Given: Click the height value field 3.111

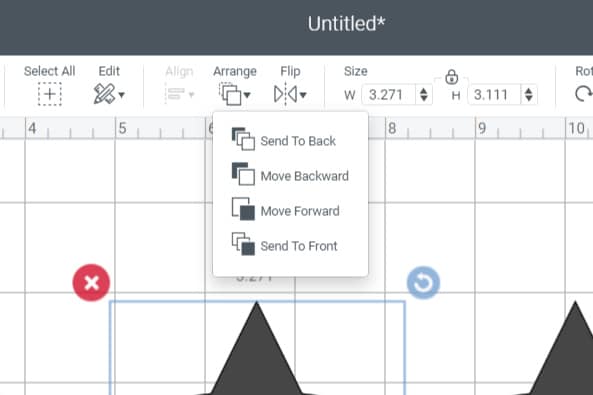Looking at the screenshot, I should [494, 95].
